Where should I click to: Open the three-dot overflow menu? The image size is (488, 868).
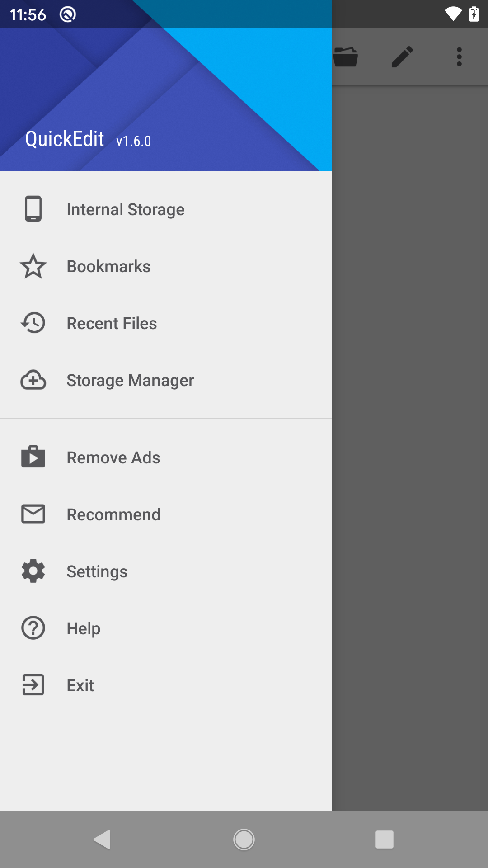pyautogui.click(x=459, y=57)
